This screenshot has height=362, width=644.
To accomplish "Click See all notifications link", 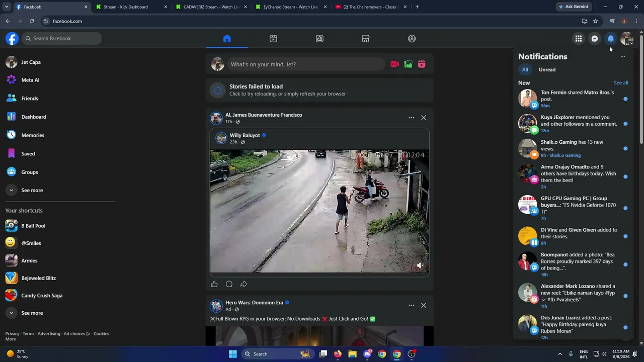I will [621, 83].
